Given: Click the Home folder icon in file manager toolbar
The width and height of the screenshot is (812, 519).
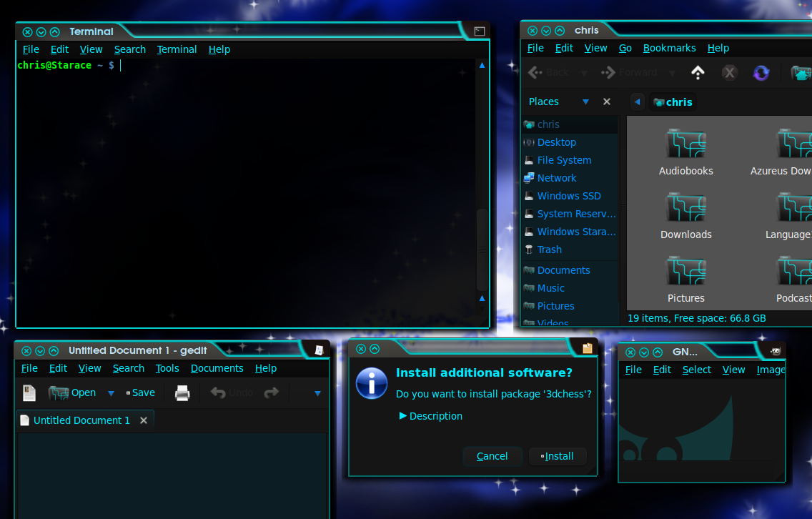Looking at the screenshot, I should pyautogui.click(x=801, y=72).
